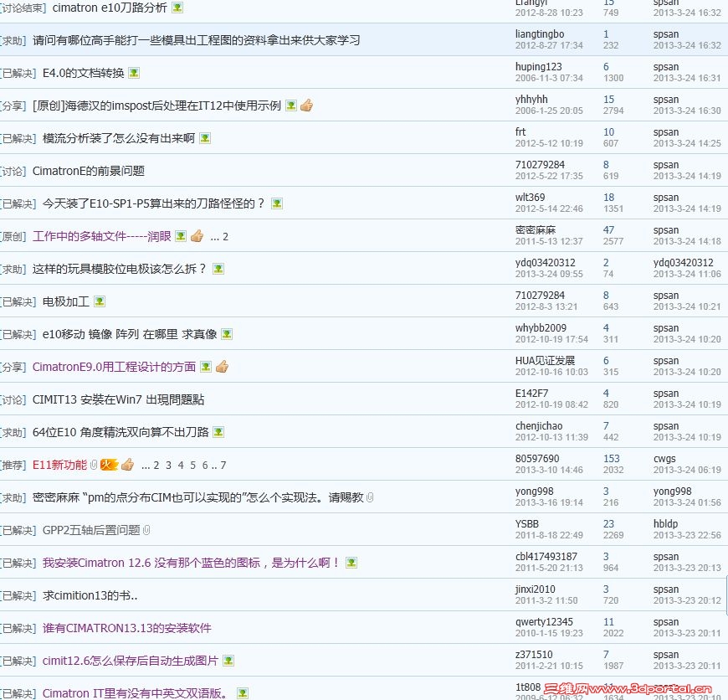Screen dimensions: 728x700
Task: Open thread '请问有哪位高手能打一些模具出工程图的资料'
Action: 197,40
